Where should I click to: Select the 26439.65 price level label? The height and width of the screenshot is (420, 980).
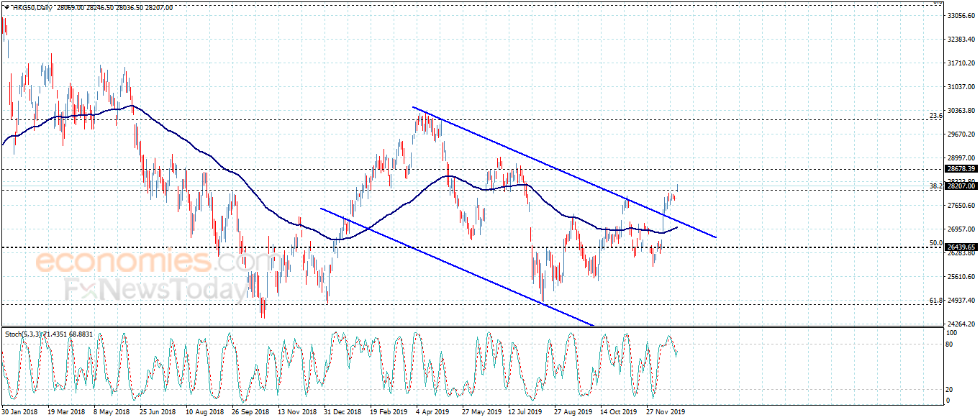tap(961, 247)
